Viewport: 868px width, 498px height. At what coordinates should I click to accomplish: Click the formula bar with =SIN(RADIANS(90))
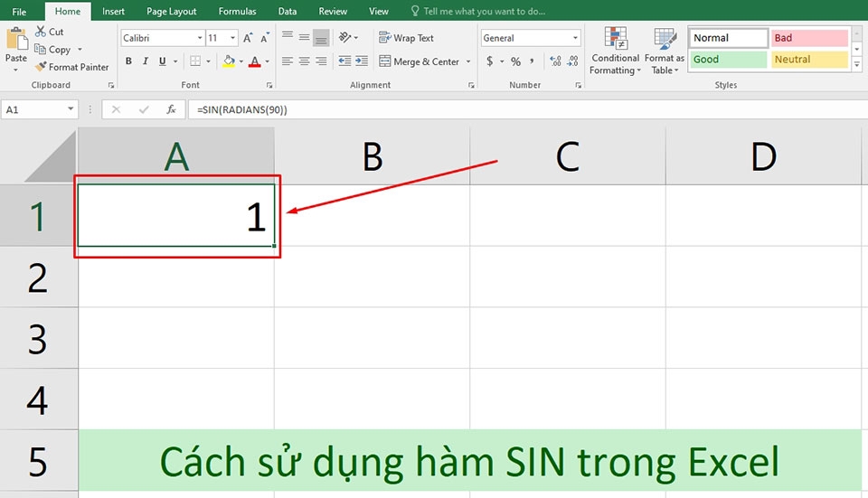coord(526,109)
